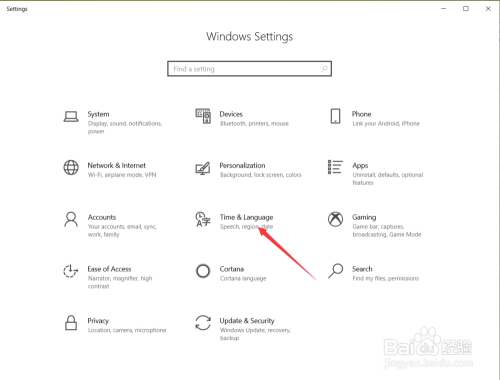This screenshot has height=380, width=500.
Task: Select the Cortana category title
Action: click(x=232, y=269)
